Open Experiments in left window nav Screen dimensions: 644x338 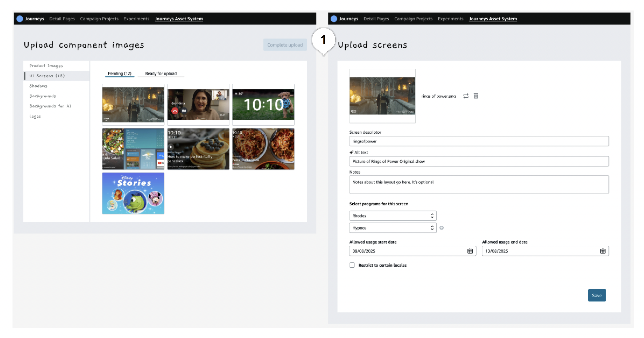pos(136,19)
